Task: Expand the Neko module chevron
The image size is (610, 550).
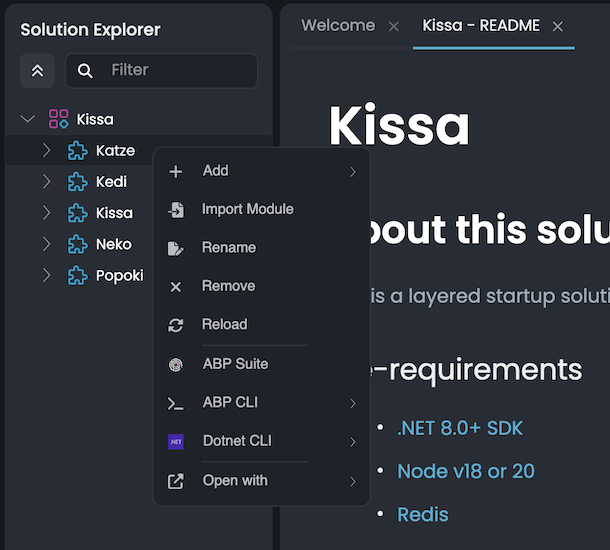Action: click(x=46, y=244)
